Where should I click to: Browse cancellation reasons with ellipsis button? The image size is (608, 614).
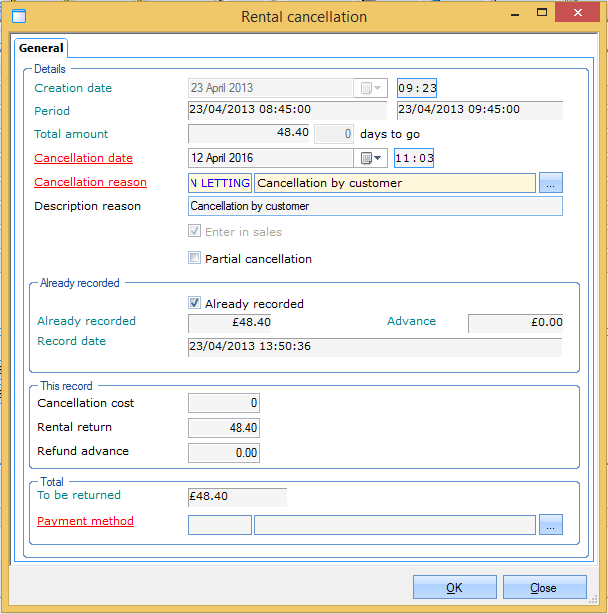[551, 183]
